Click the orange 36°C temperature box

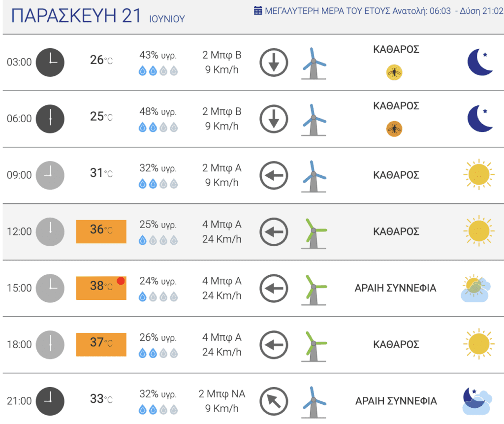click(x=101, y=231)
